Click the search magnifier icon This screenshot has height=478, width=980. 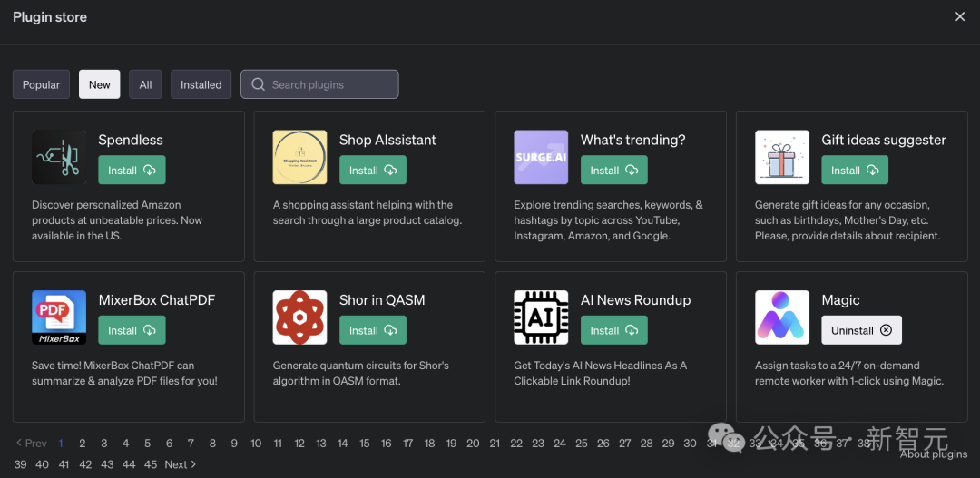(x=258, y=84)
